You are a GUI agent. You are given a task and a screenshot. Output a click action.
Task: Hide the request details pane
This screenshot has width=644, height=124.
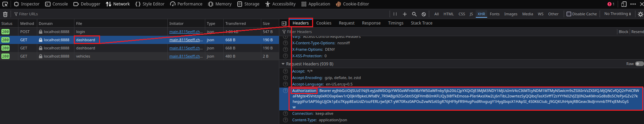click(x=284, y=23)
